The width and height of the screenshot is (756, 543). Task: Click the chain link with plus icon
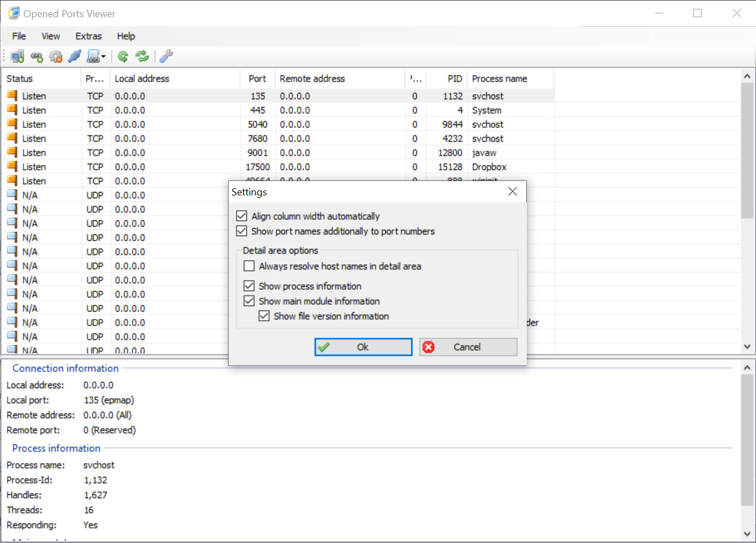[x=37, y=56]
